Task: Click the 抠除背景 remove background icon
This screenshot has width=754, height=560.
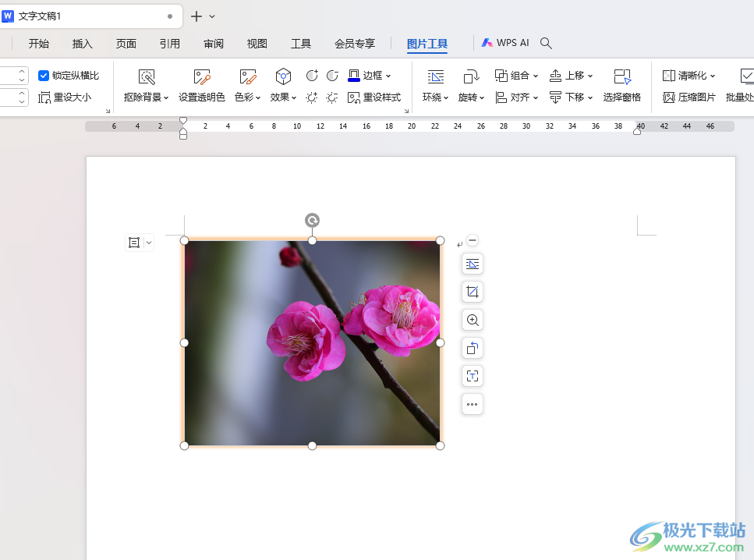Action: point(147,77)
